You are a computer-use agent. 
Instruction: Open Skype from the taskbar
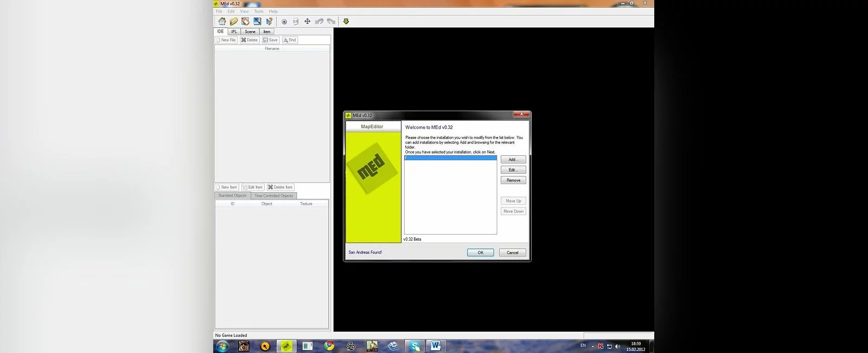pyautogui.click(x=414, y=346)
